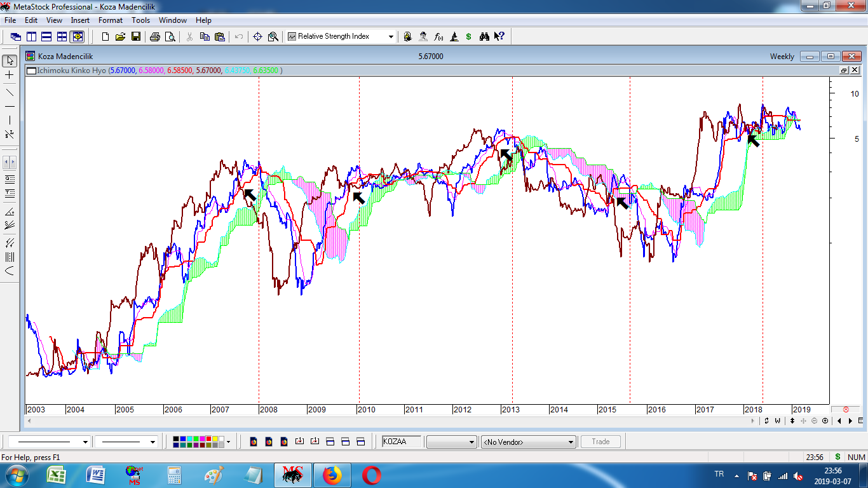Click the What's This help arrow icon
Viewport: 868px width, 488px height.
tap(499, 37)
